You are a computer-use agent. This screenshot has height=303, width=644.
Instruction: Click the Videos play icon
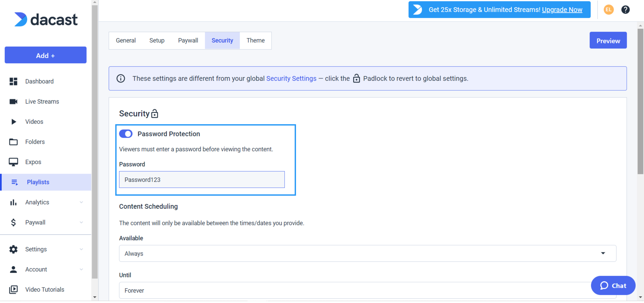[14, 122]
